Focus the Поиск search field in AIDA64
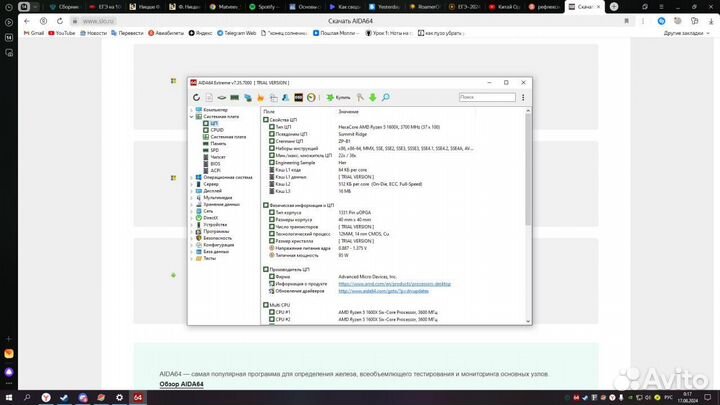This screenshot has width=720, height=405. [487, 97]
